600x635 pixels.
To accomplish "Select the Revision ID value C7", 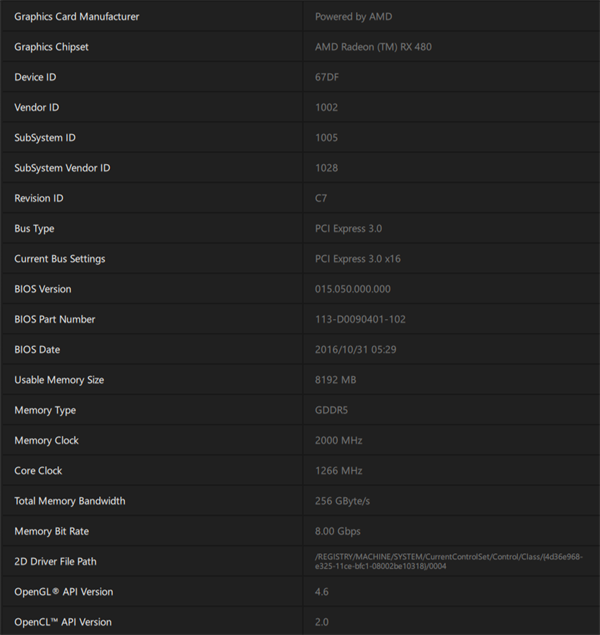I will (x=321, y=198).
